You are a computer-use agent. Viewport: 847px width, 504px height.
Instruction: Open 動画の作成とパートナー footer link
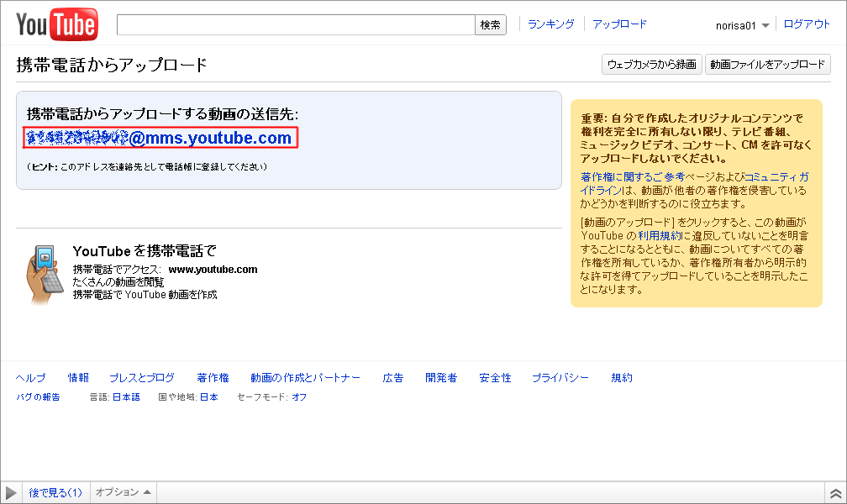tap(305, 378)
